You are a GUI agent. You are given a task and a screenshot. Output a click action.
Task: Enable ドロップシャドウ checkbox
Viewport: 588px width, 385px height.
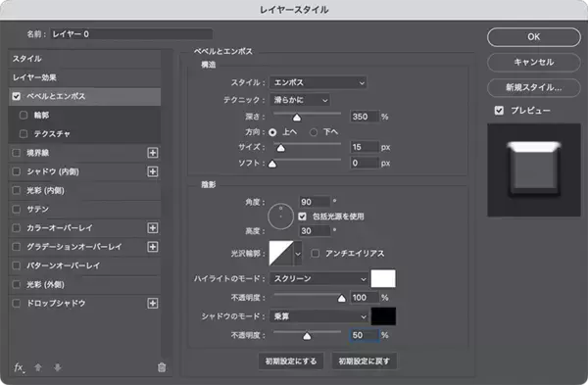16,304
